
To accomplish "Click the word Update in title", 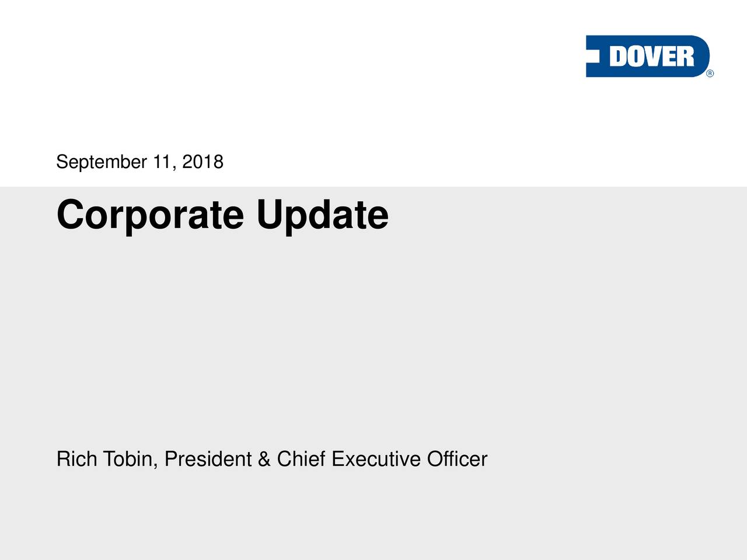I will tap(322, 216).
